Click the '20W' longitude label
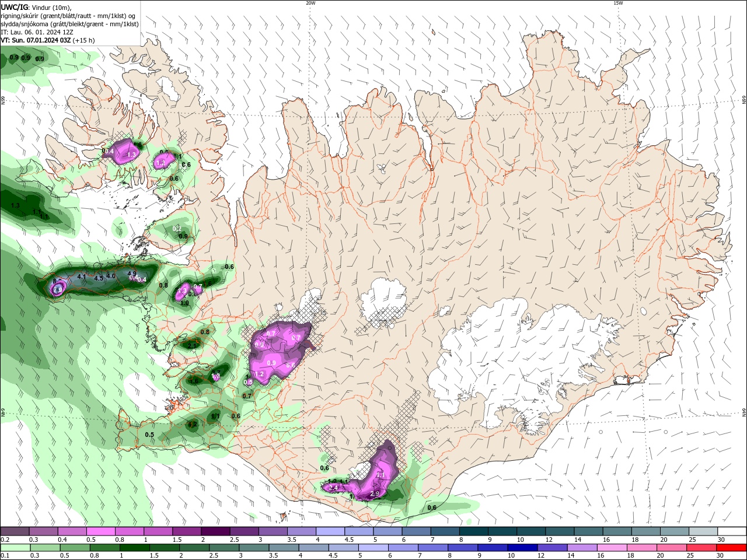 [x=310, y=3]
